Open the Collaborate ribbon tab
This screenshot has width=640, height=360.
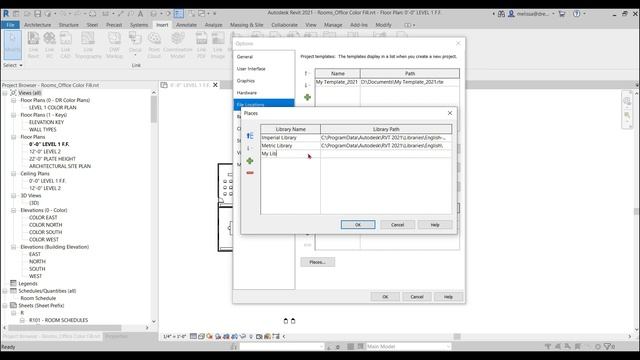tap(284, 25)
